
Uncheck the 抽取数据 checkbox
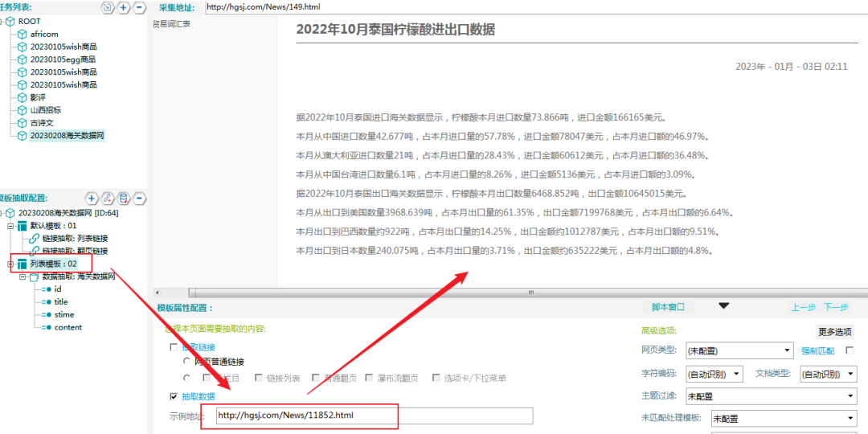174,396
